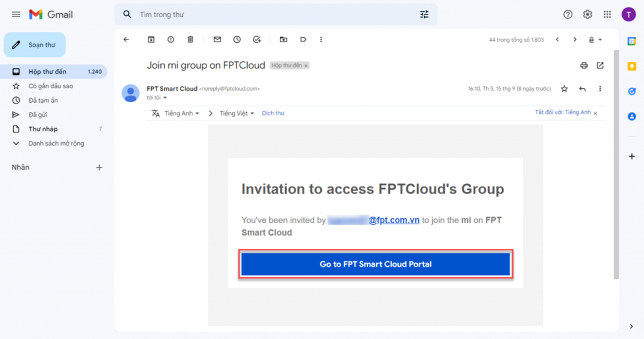Image resolution: width=644 pixels, height=339 pixels.
Task: Mark the email as unread
Action: (217, 40)
